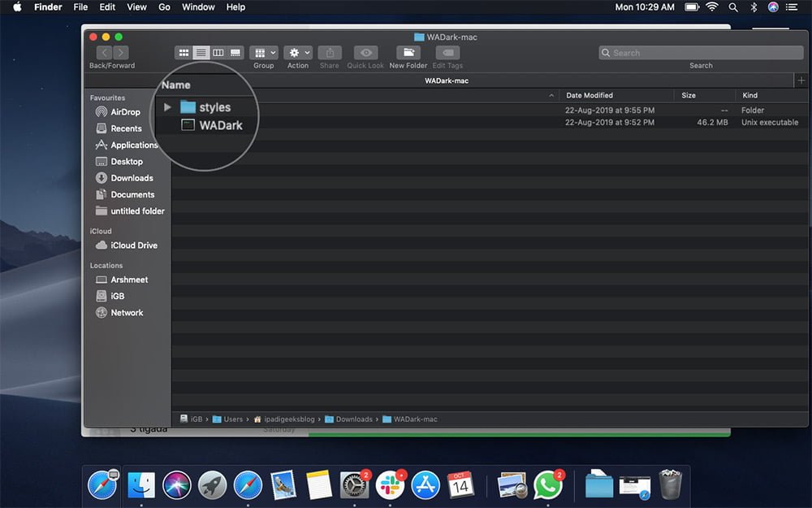The width and height of the screenshot is (812, 508).
Task: Jump to ipadigeeksblog in the path bar
Action: coord(283,419)
